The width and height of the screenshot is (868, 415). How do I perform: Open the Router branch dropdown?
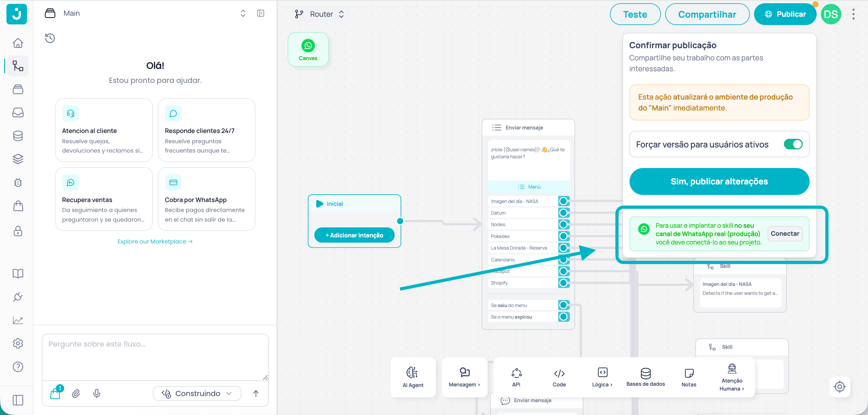pos(320,14)
